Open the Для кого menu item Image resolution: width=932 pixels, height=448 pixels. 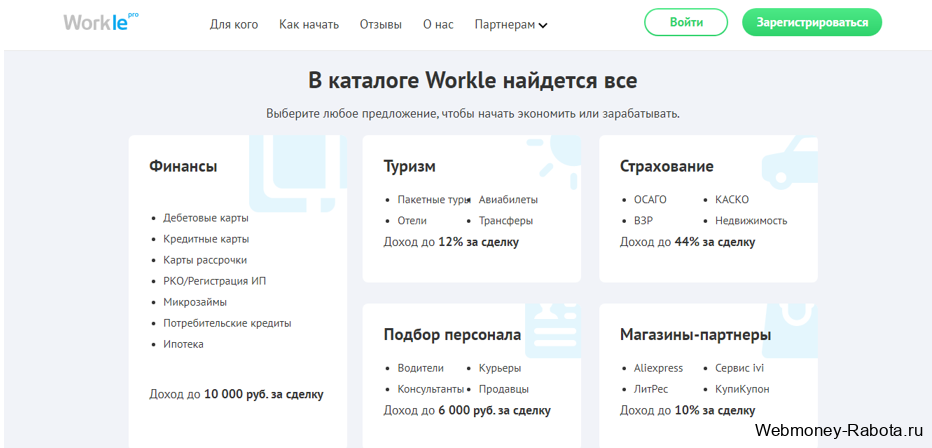[234, 24]
